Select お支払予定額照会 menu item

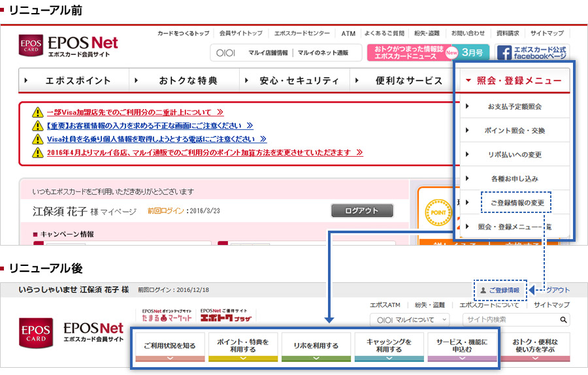[x=515, y=106]
